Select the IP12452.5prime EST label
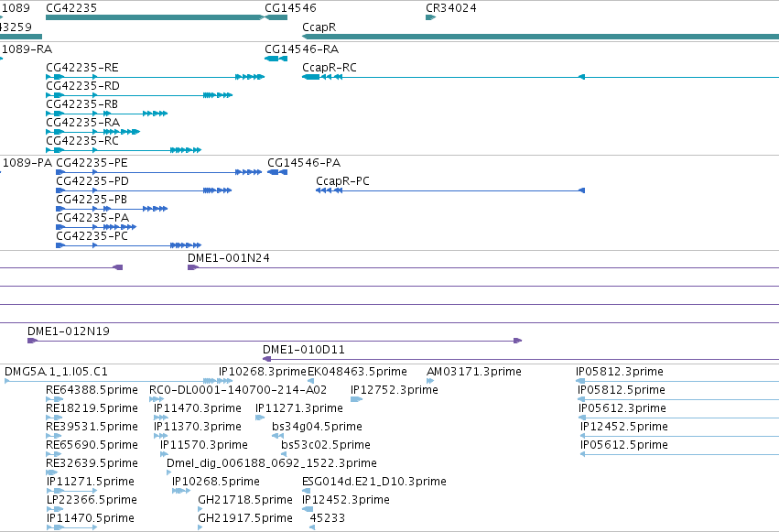 [x=624, y=427]
